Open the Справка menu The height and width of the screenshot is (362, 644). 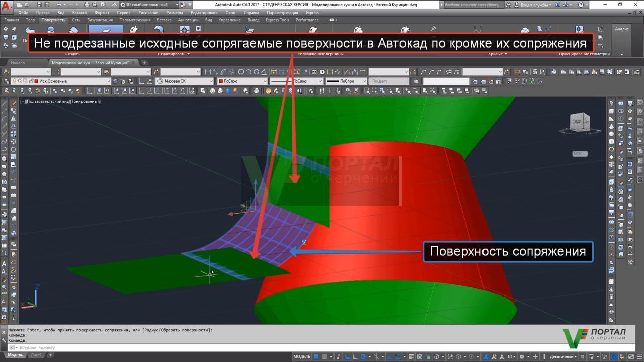(x=251, y=13)
